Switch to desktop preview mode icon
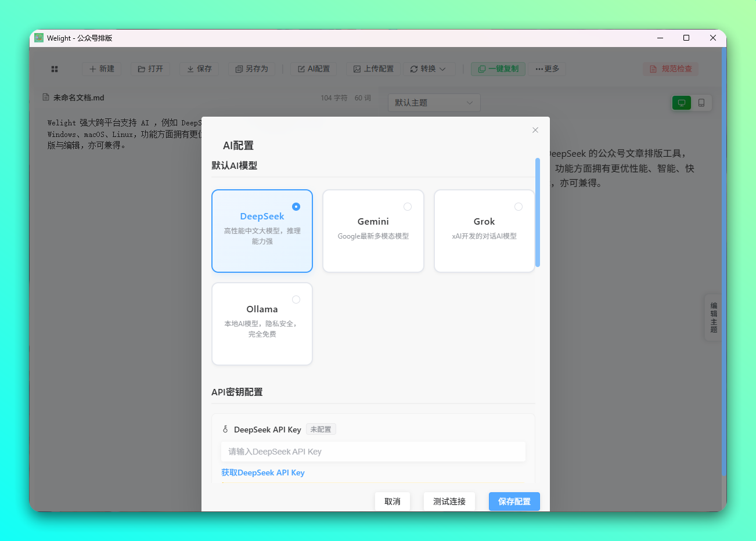The height and width of the screenshot is (541, 756). coord(682,103)
